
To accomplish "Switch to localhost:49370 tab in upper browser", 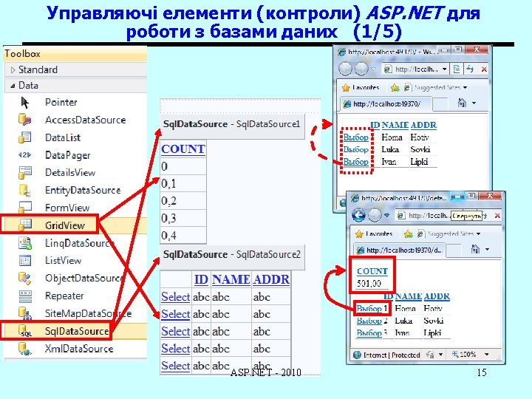I will click(386, 104).
